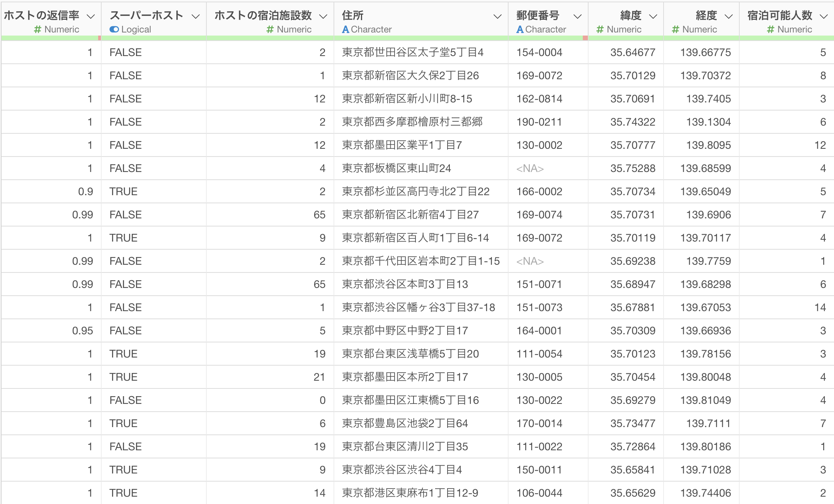Click the Character type icon under 住所
This screenshot has width=834, height=504.
346,29
